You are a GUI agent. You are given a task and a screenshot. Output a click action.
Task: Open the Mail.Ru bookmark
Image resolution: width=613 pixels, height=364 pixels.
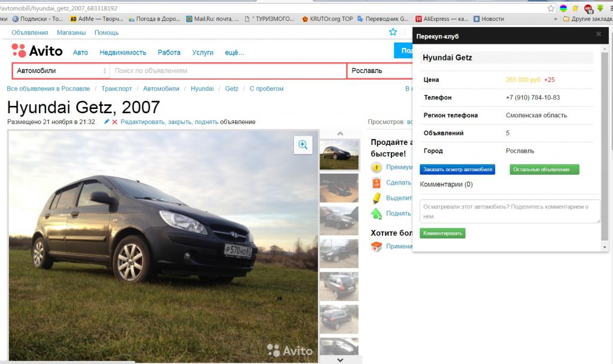(x=213, y=19)
